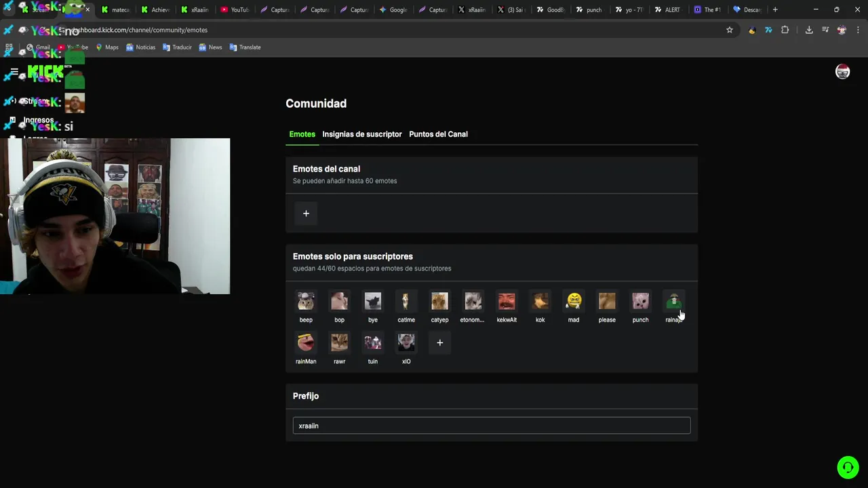Image resolution: width=868 pixels, height=488 pixels.
Task: Click the address bar URL
Action: (140, 30)
